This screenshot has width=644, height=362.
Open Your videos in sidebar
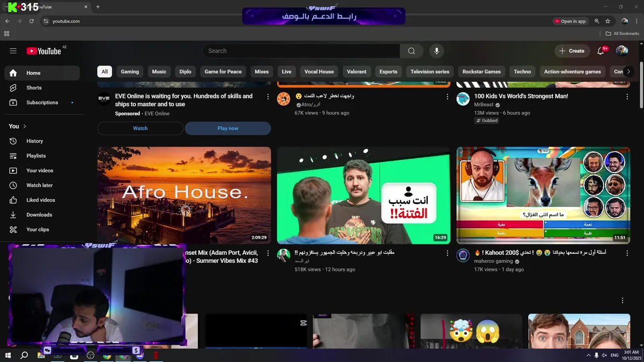[x=42, y=170]
